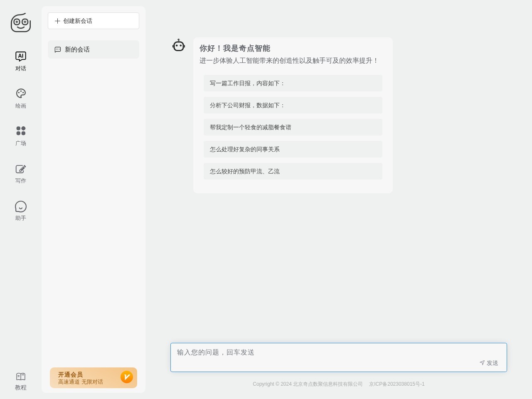The width and height of the screenshot is (532, 399).
Task: Select the 新的会话 conversation in list
Action: point(94,49)
